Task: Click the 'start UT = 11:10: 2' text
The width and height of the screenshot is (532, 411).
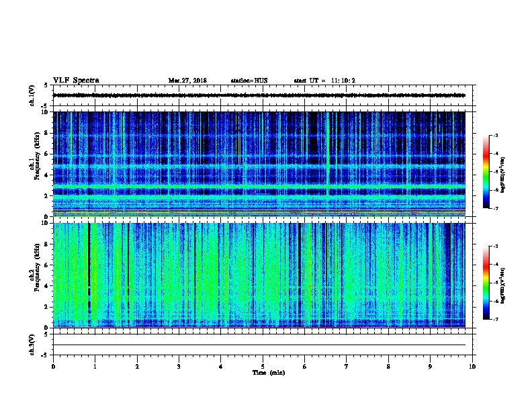Action: (x=324, y=81)
